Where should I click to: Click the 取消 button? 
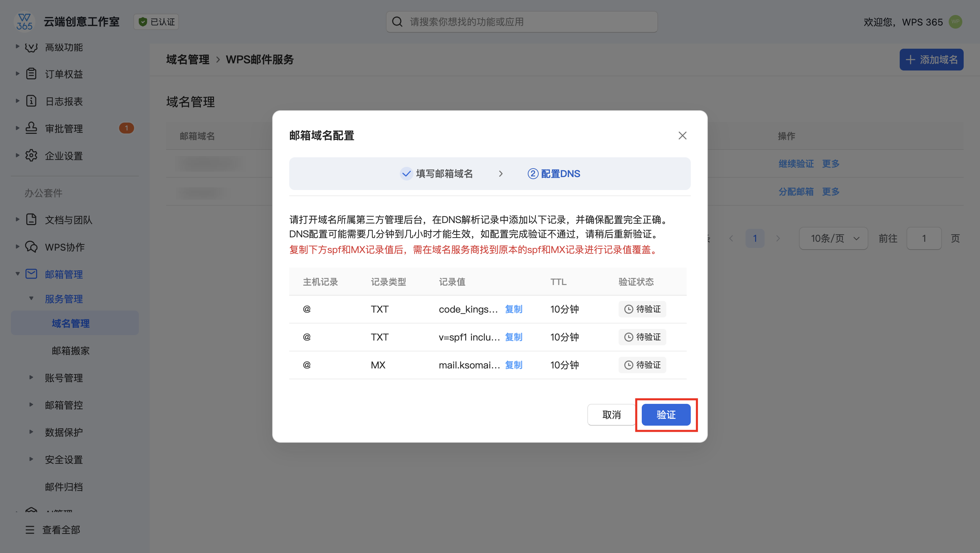tap(611, 414)
